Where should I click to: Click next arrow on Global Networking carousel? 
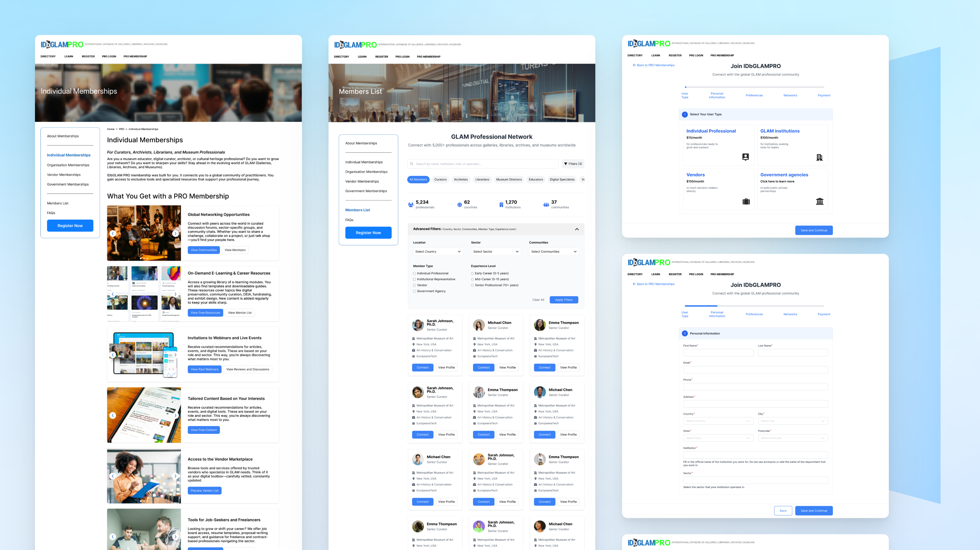[x=175, y=233]
